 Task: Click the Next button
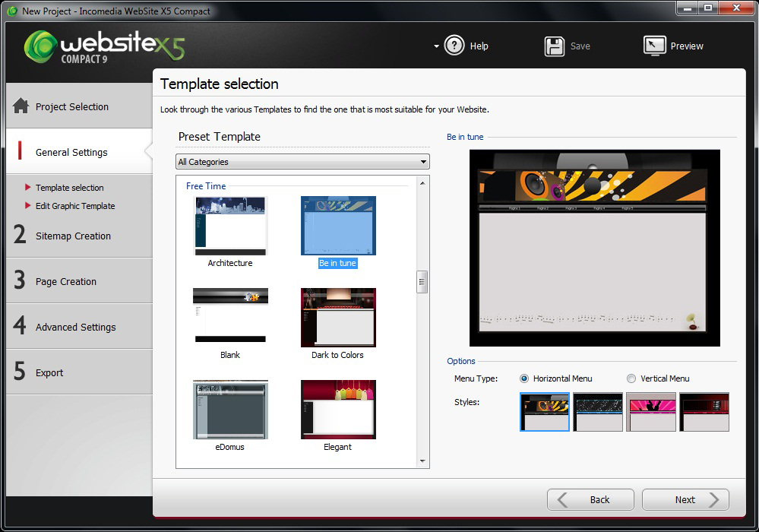tap(685, 499)
